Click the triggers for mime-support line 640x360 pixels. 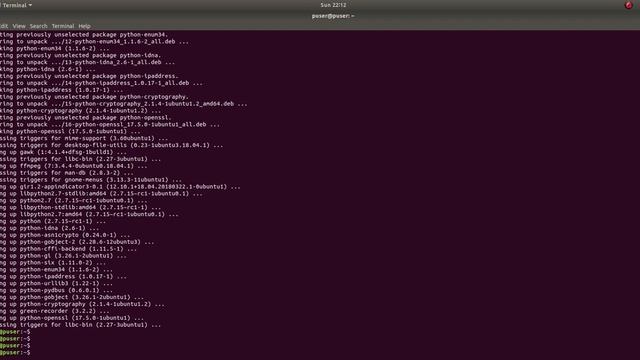(x=84, y=138)
